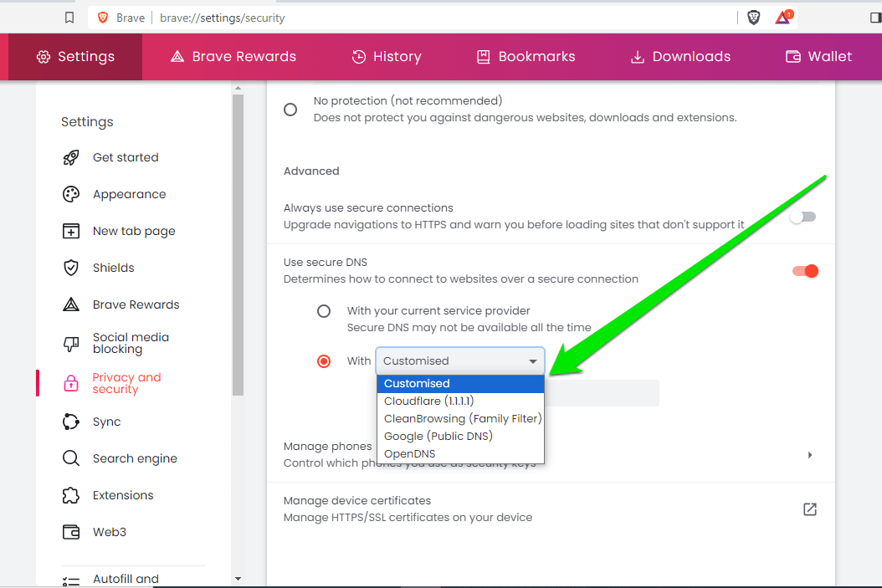The image size is (882, 588).
Task: Click the triangle icon for Brave Rewards sidebar
Action: (71, 304)
